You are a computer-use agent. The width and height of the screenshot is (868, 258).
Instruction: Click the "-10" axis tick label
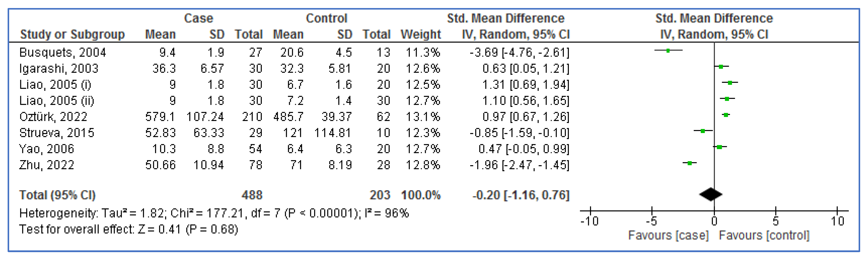589,221
